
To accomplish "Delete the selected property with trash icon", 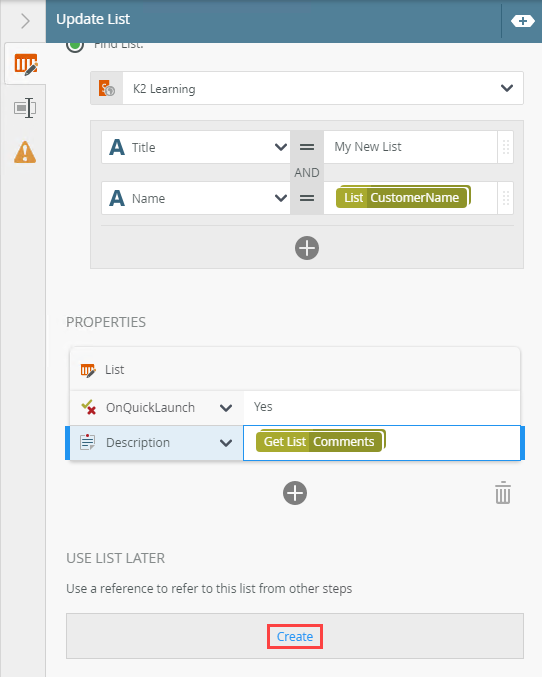I will coord(503,493).
